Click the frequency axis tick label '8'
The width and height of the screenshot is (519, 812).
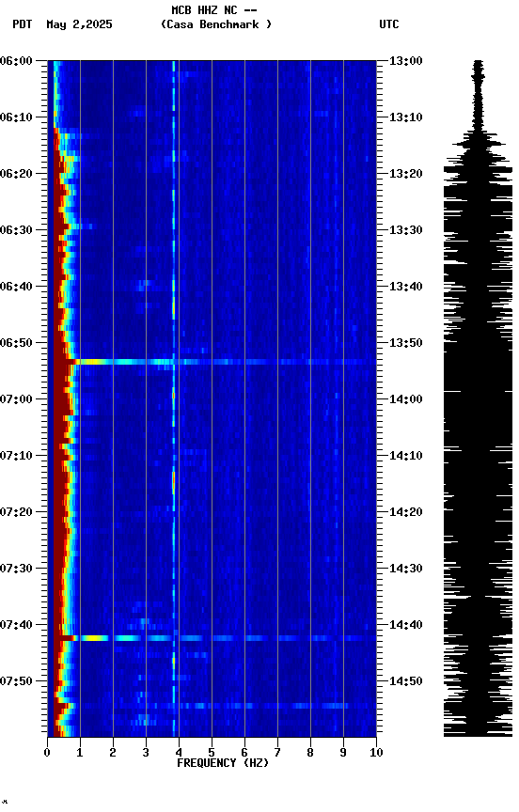(x=310, y=753)
